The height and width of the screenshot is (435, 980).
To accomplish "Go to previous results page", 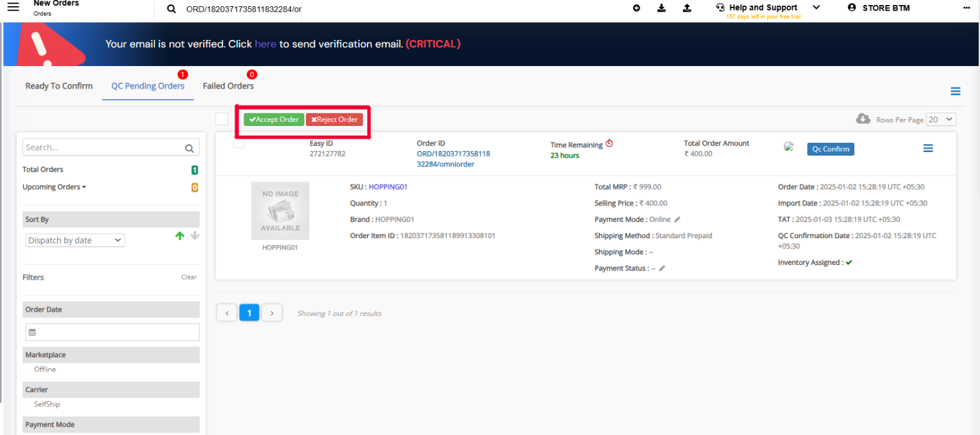I will (x=227, y=313).
